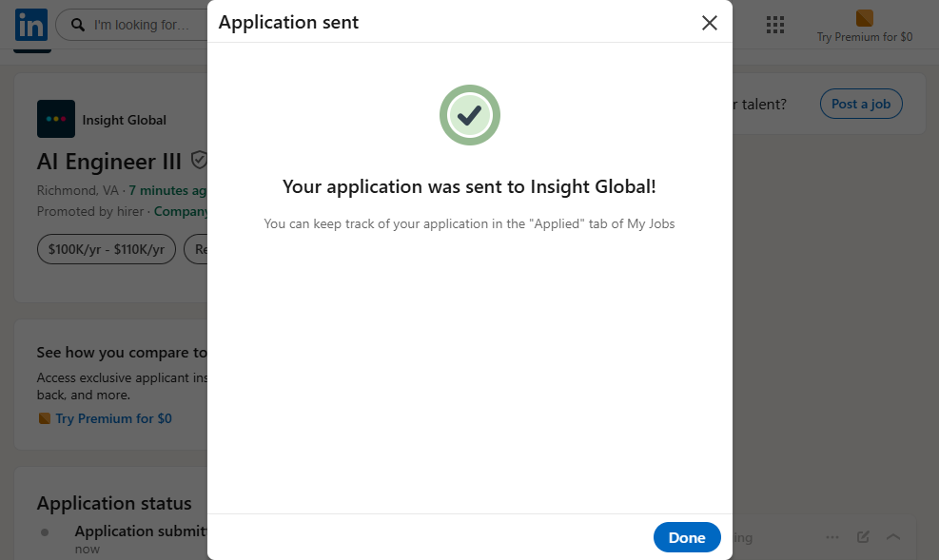
Task: Open messaging options three-dot icon
Action: point(832,537)
